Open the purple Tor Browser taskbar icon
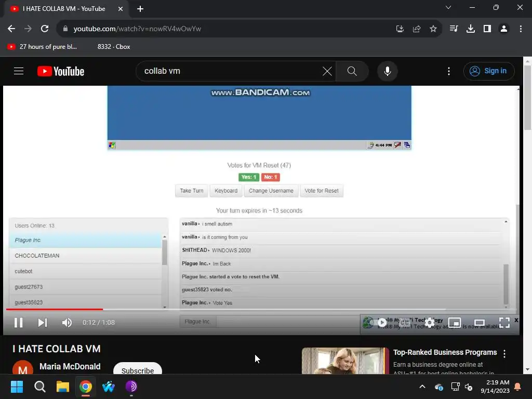Screen dimensions: 532x399 click(131, 387)
